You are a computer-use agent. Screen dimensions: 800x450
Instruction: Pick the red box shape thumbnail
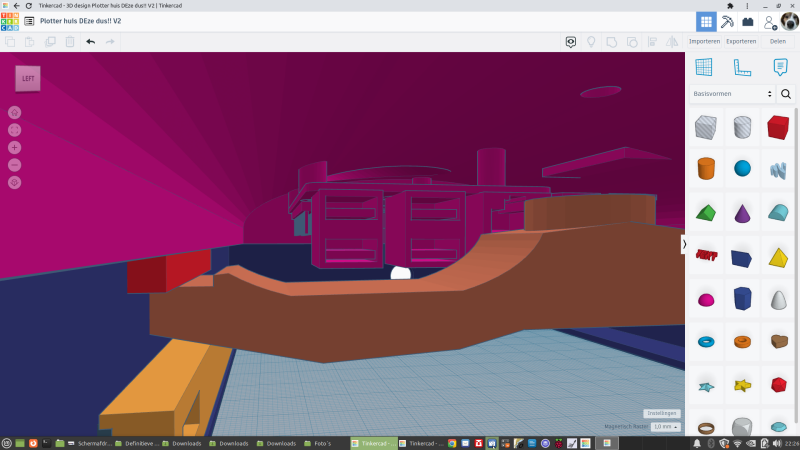pyautogui.click(x=778, y=127)
